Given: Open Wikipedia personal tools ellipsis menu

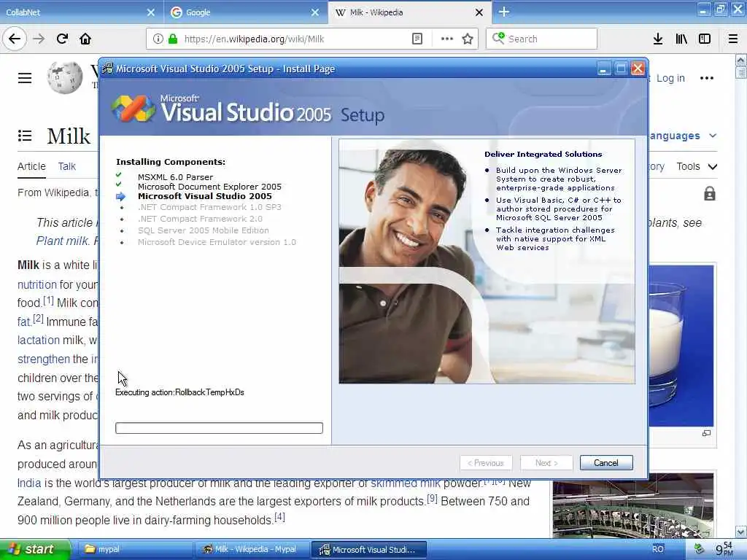Looking at the screenshot, I should pyautogui.click(x=706, y=78).
